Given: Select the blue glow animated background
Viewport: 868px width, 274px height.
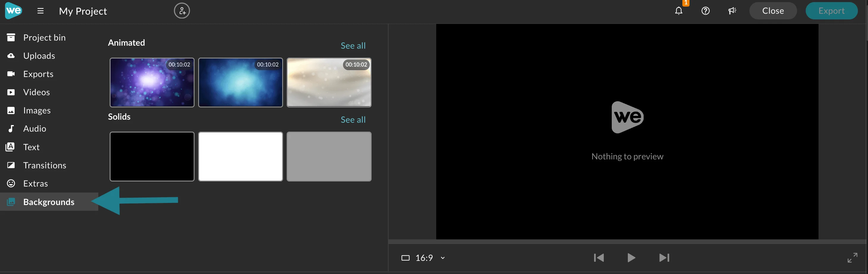Looking at the screenshot, I should tap(240, 82).
